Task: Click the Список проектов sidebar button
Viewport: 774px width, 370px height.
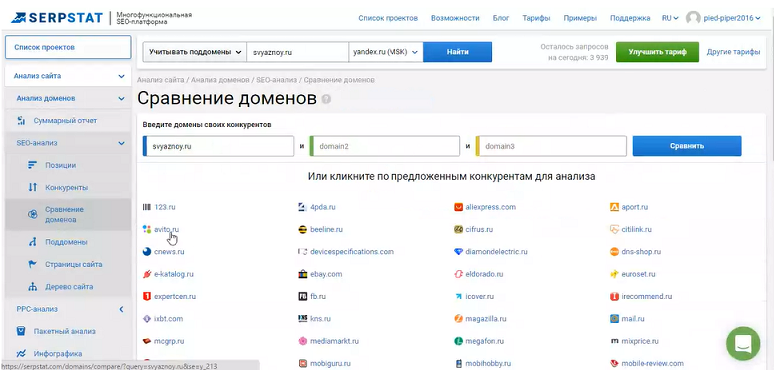Action: (68, 47)
